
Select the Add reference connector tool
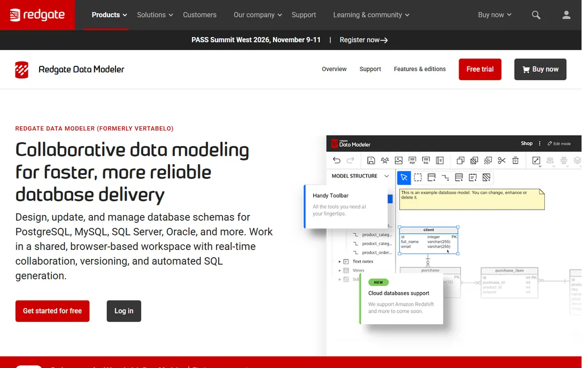(x=445, y=178)
